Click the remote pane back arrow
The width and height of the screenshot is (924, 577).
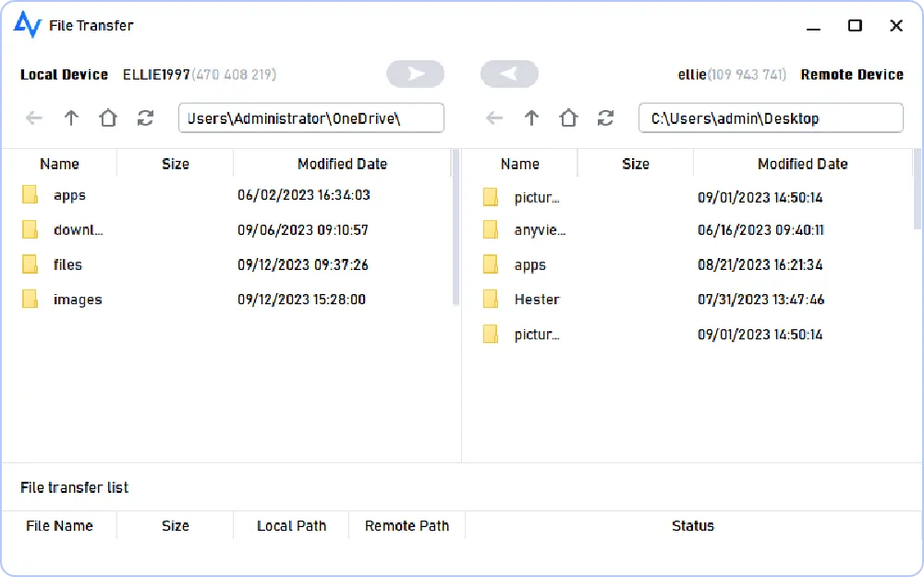click(x=494, y=117)
